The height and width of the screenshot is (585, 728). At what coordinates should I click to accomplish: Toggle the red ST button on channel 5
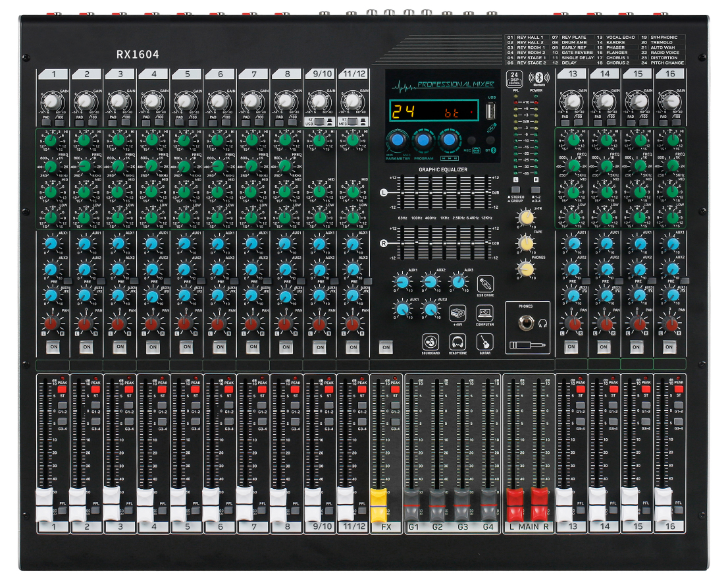[195, 389]
